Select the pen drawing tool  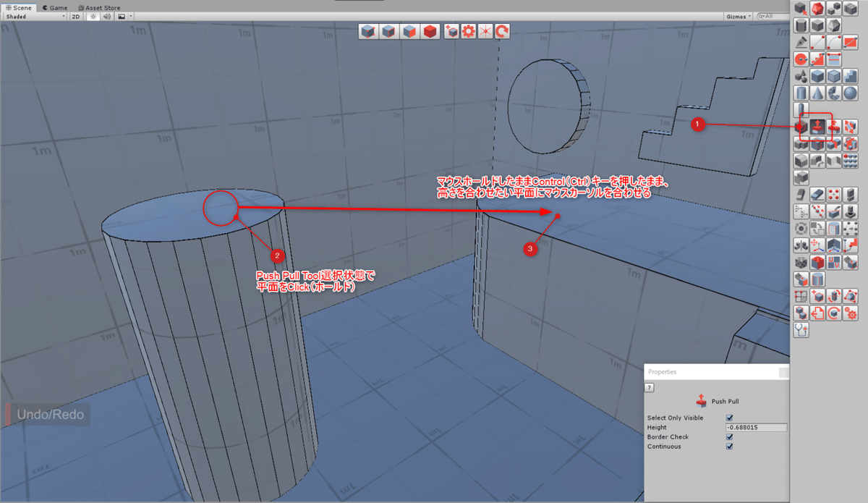point(801,43)
